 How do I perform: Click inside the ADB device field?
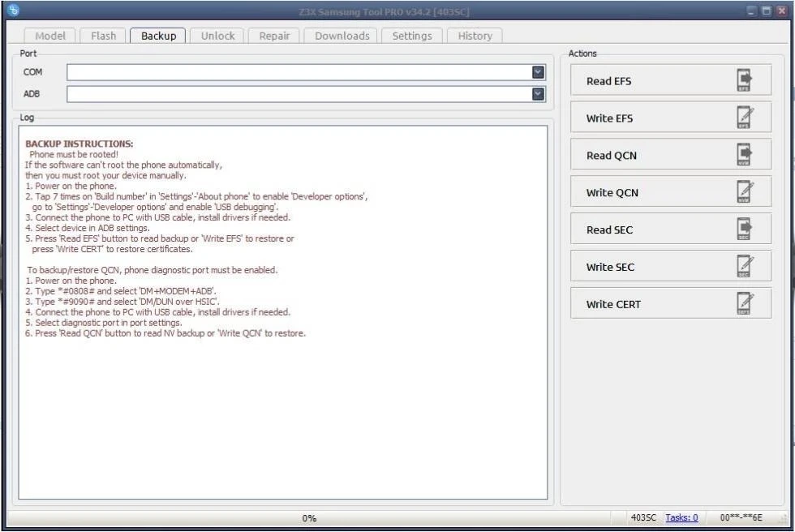click(x=306, y=94)
